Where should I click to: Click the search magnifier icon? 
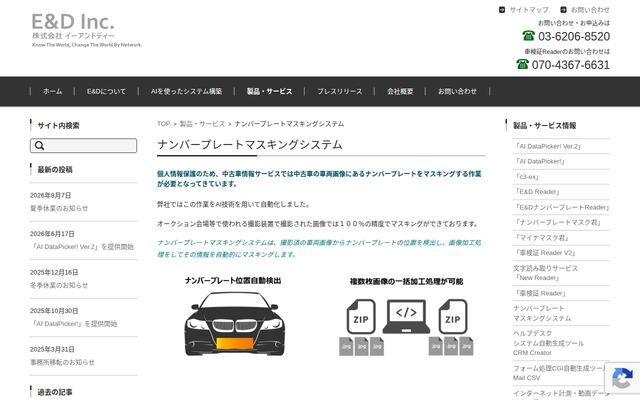tap(40, 145)
